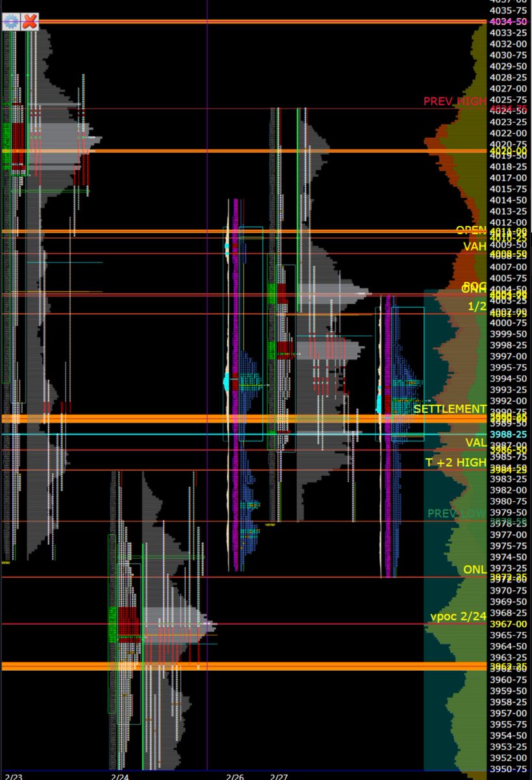Select the VAH level label
The height and width of the screenshot is (780, 532).
475,246
